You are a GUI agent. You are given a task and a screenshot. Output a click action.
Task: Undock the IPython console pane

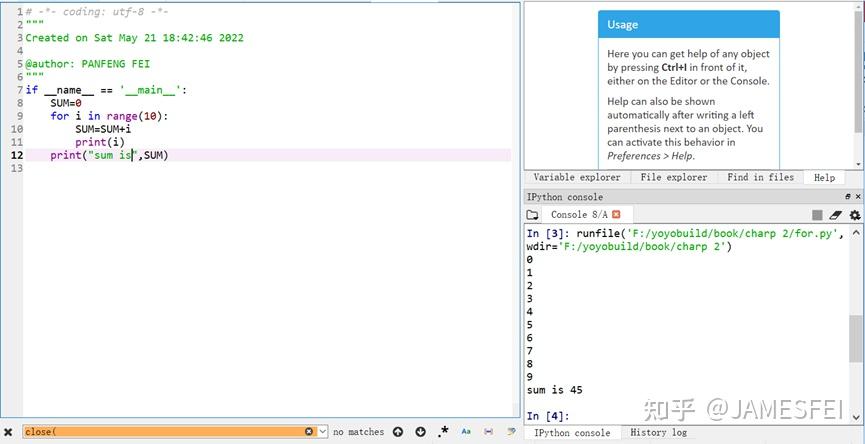coord(848,197)
